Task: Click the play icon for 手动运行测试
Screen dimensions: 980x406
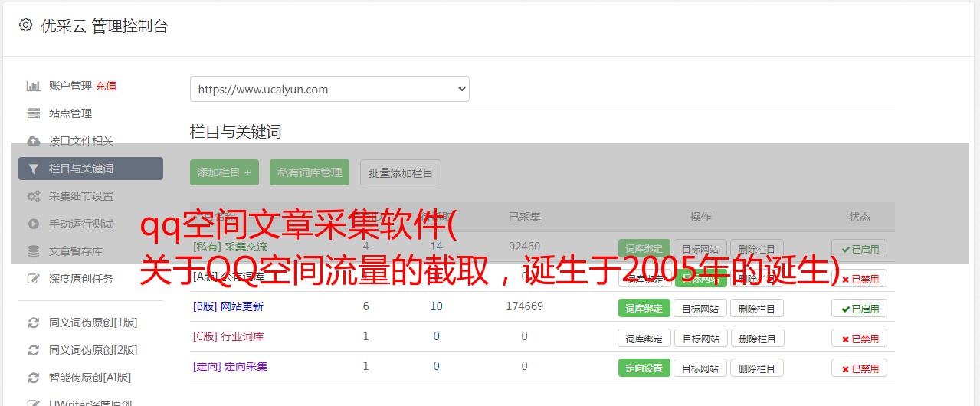Action: [x=33, y=224]
